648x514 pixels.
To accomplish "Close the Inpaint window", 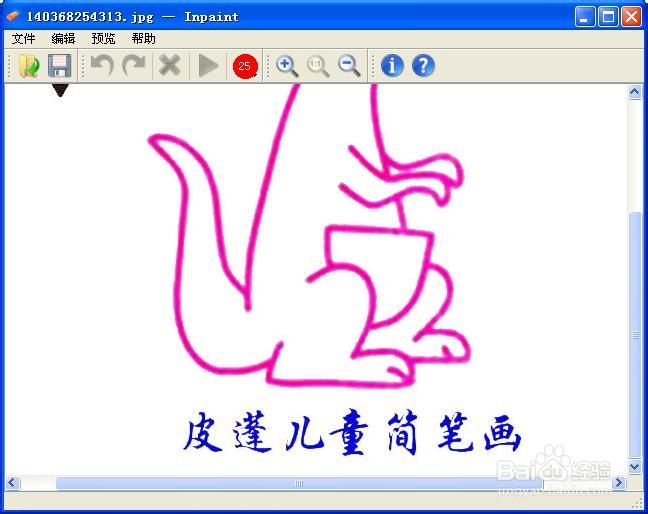I will click(x=632, y=17).
